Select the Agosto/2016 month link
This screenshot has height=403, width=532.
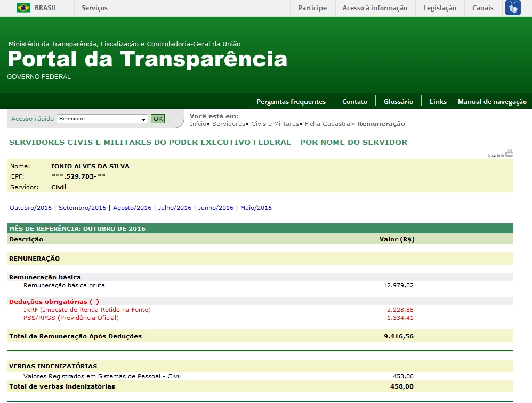(x=132, y=208)
